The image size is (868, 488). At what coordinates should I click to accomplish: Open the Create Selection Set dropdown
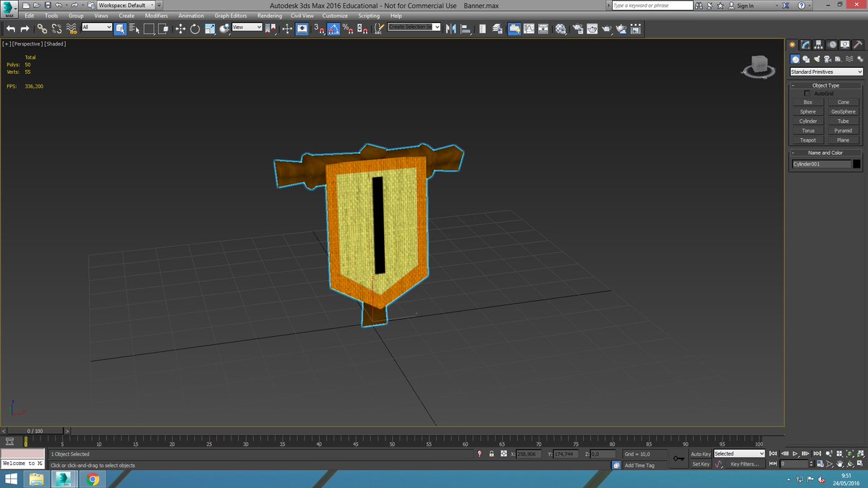(414, 27)
